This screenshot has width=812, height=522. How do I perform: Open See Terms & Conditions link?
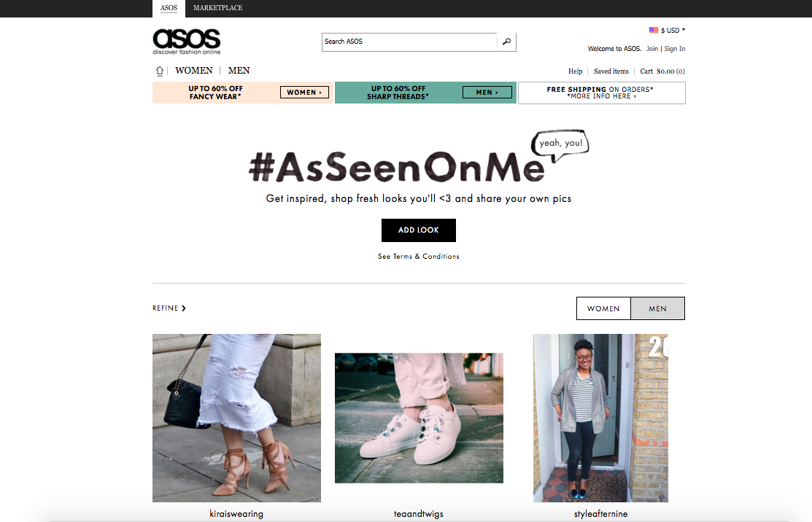(419, 257)
